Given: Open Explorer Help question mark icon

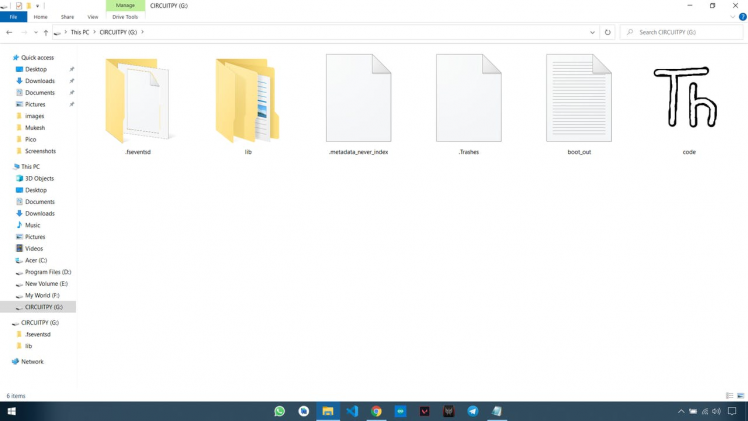Looking at the screenshot, I should pyautogui.click(x=742, y=17).
